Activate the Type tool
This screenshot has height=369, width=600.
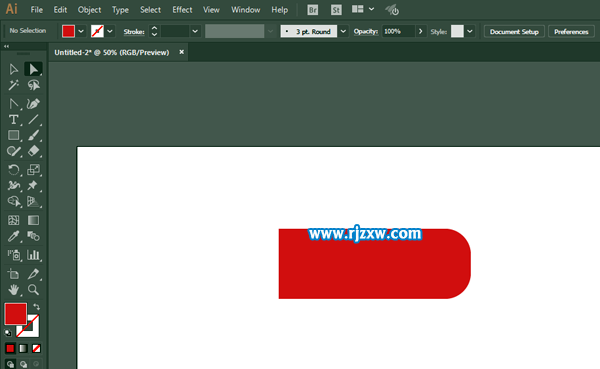coord(13,119)
